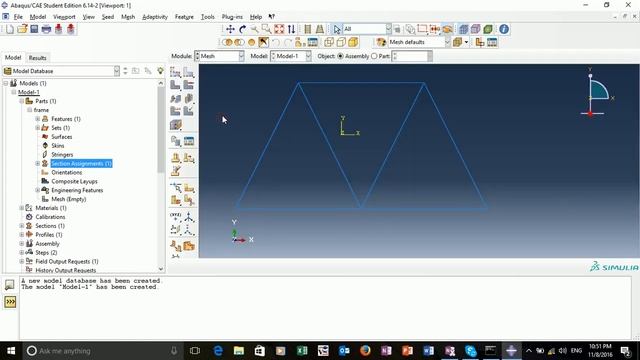Click the New Model Database icon

10,29
